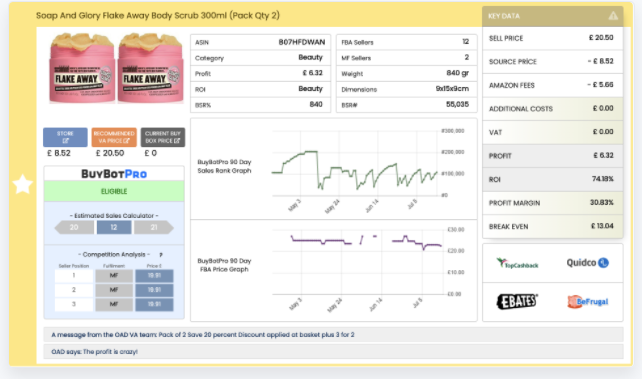Screen dimensions: 642x379
Task: Click the BuyBotPro logo
Action: (114, 174)
